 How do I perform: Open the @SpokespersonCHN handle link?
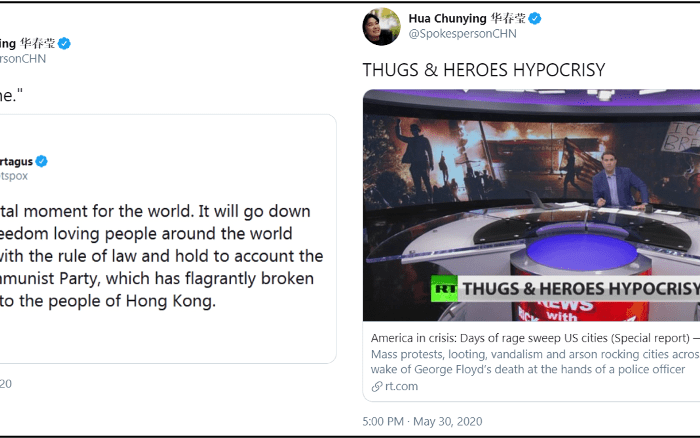tap(462, 34)
